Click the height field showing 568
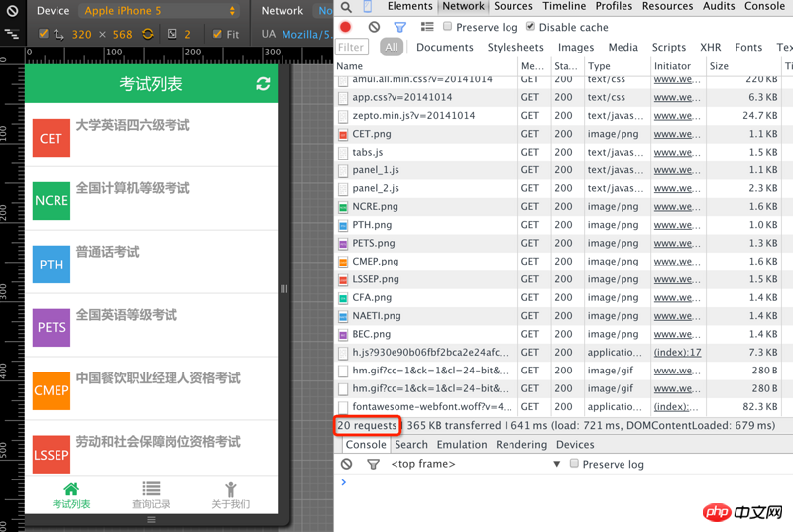This screenshot has width=793, height=532. [122, 35]
